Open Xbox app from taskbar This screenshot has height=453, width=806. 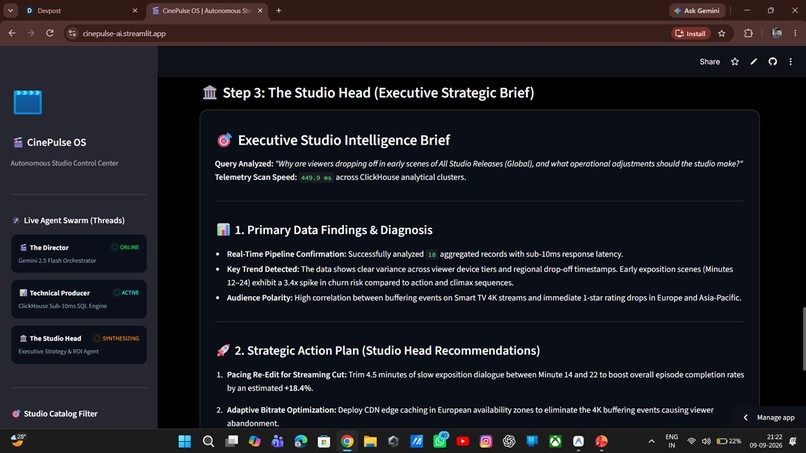pos(555,441)
